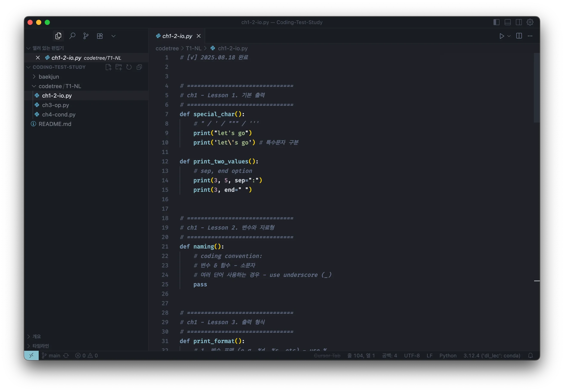Refresh the explorer file tree

coord(129,67)
